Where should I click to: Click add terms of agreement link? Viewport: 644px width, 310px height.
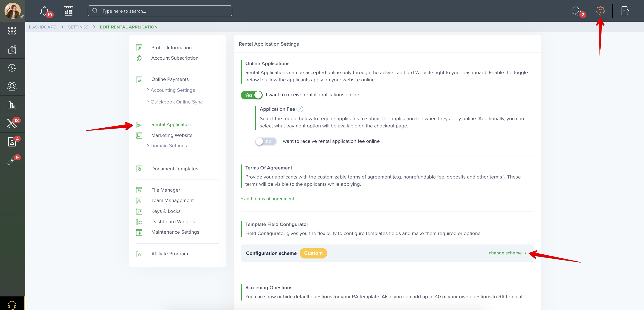[x=267, y=199]
